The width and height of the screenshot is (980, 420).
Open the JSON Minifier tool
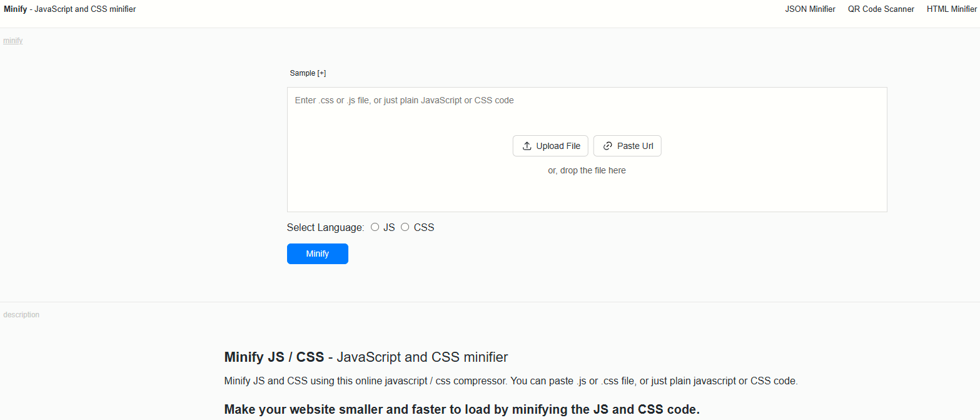click(x=810, y=9)
